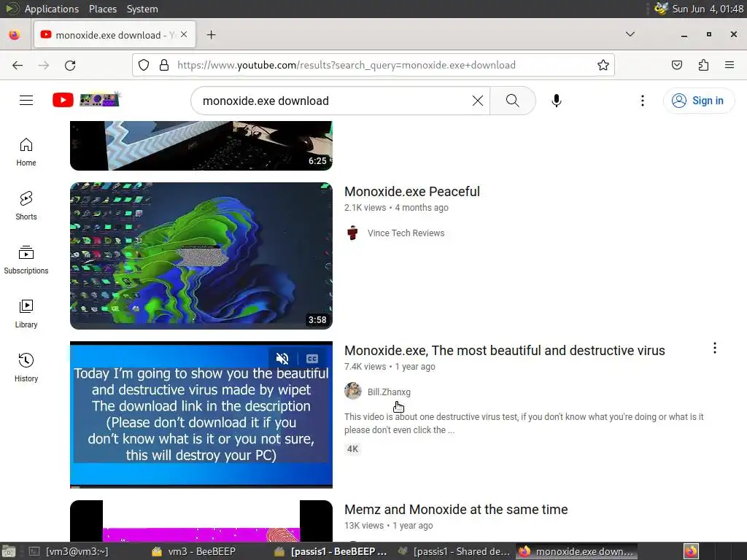Viewport: 747px width, 560px height.
Task: Show site tracking protection shield info
Action: (x=144, y=65)
